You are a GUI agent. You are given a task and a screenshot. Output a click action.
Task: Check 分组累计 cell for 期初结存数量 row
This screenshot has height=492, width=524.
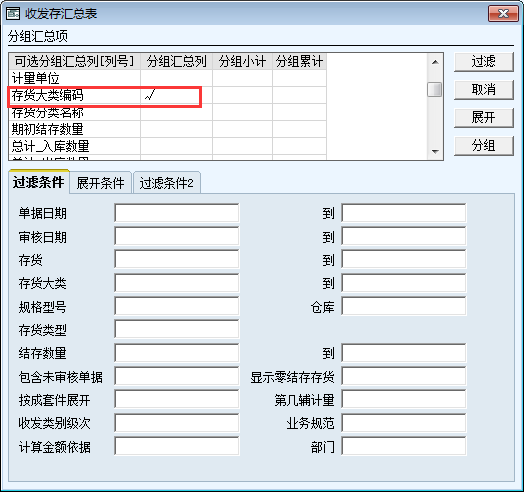tap(299, 129)
